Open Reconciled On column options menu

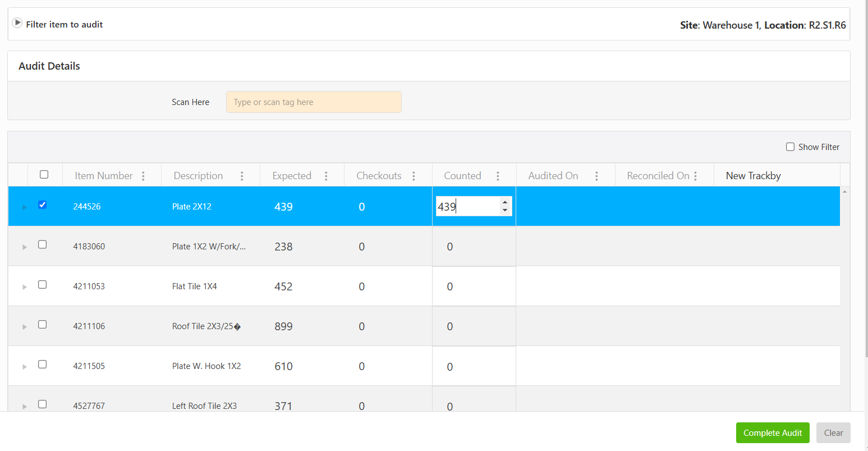(695, 176)
